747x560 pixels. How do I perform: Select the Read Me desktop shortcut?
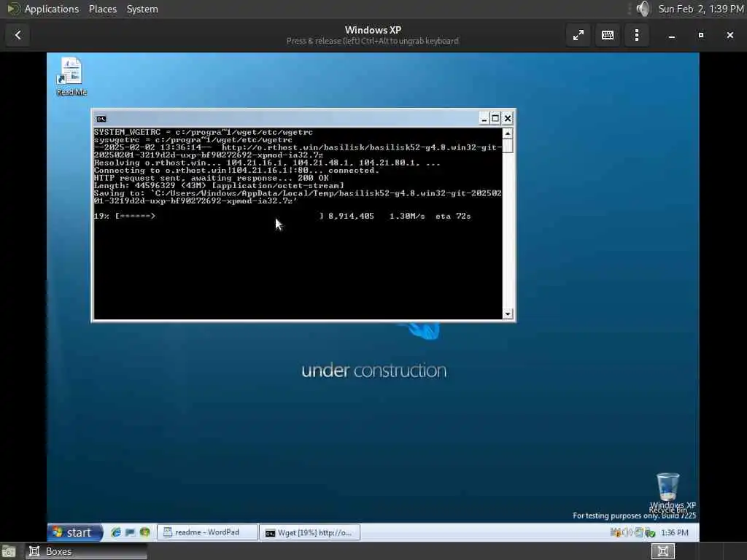tap(71, 77)
